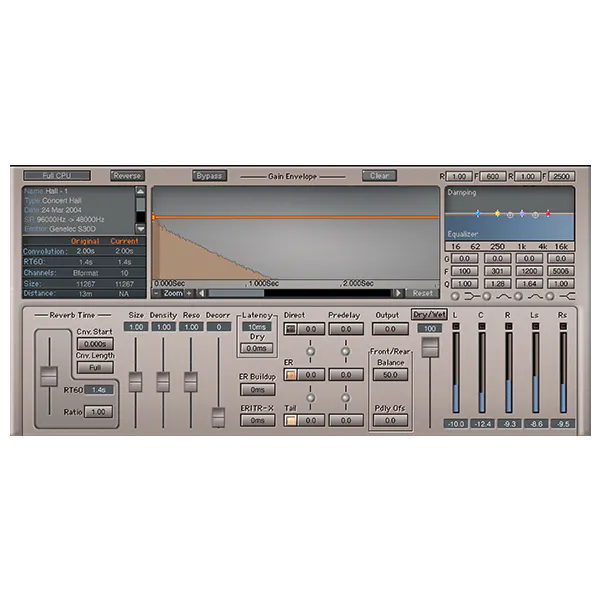Select the red EQ node on graph
The image size is (600, 600).
(x=548, y=214)
